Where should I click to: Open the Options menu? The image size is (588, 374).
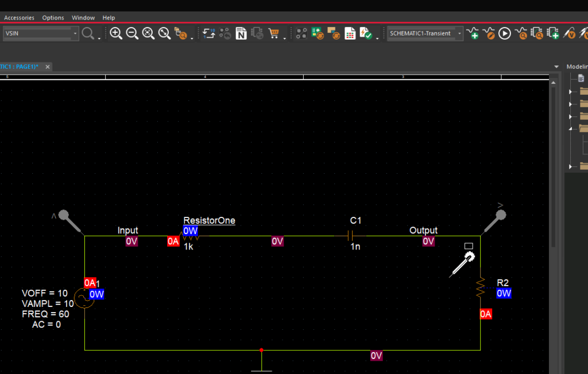tap(53, 18)
